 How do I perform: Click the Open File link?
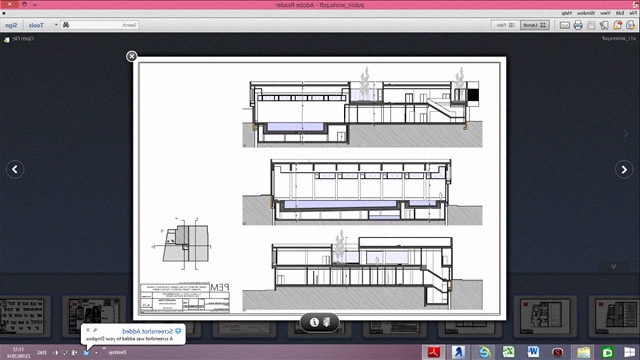coord(23,39)
